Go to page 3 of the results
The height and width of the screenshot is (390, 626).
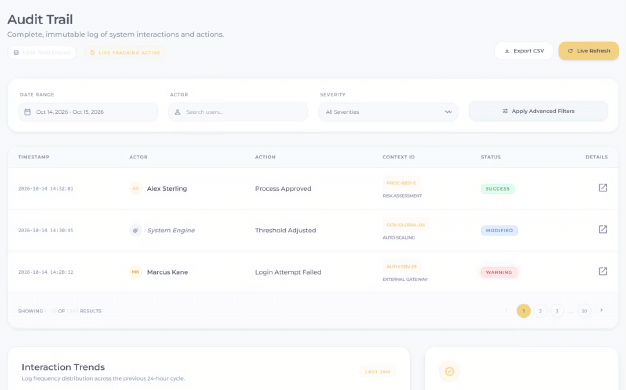click(x=557, y=311)
